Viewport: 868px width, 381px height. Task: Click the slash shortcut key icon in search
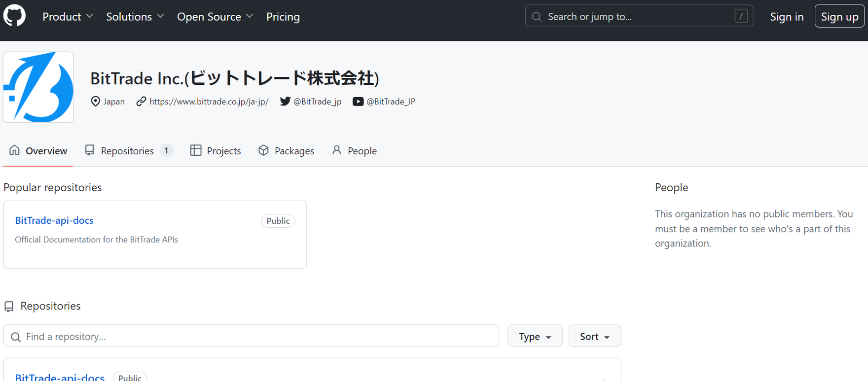point(741,16)
